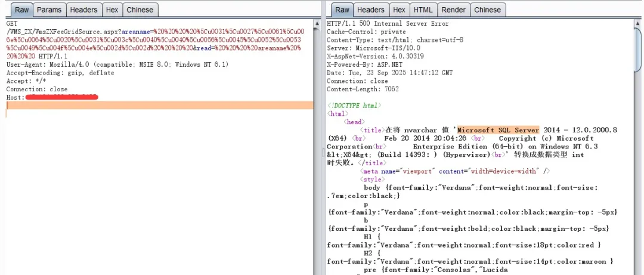Select the response Raw tab

(x=342, y=10)
